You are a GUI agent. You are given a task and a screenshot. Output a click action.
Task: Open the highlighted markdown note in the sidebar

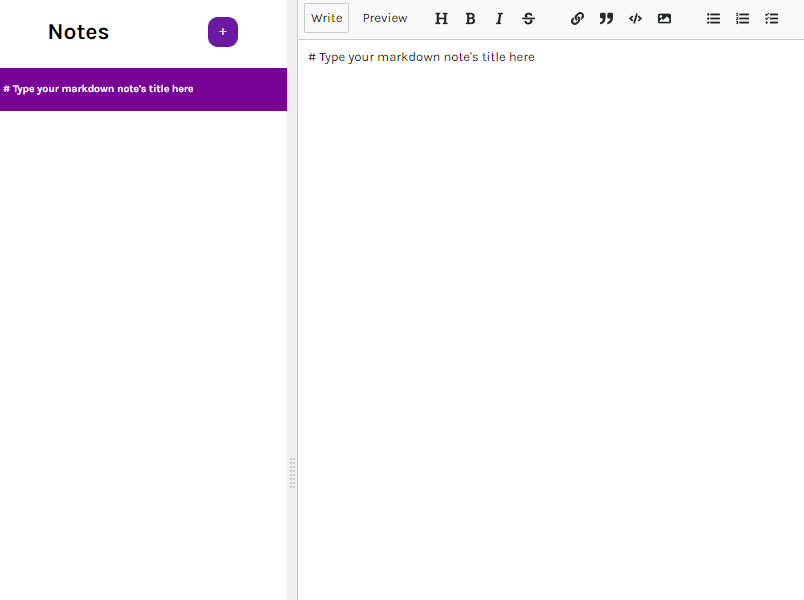[x=143, y=89]
